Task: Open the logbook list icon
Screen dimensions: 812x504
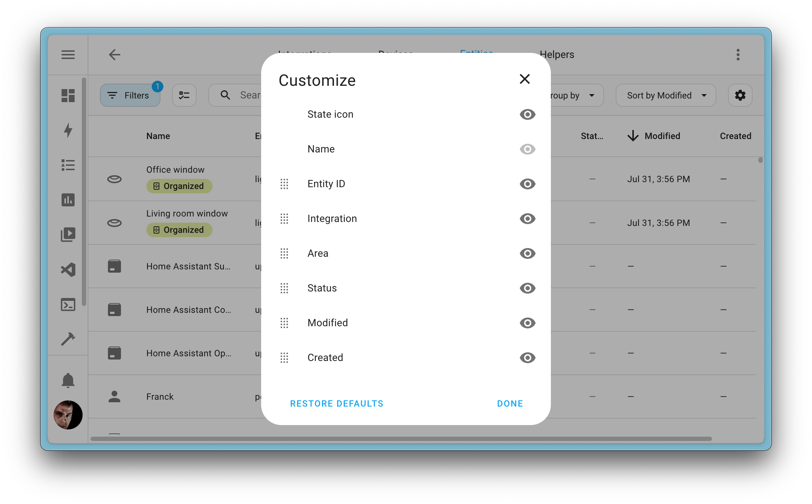Action: coord(67,164)
